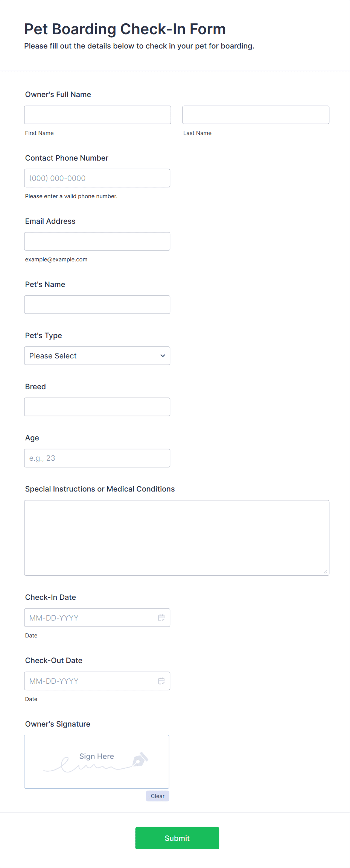
Task: Select the Contact Phone Number field
Action: 97,178
